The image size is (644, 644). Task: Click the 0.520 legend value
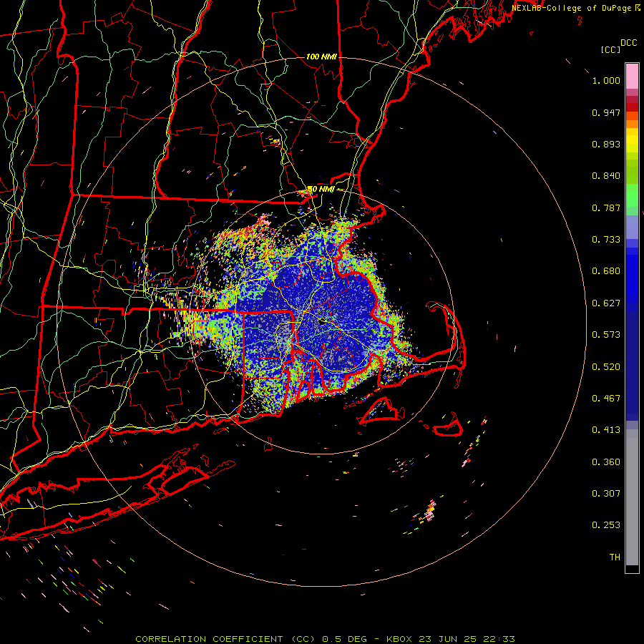pos(606,367)
